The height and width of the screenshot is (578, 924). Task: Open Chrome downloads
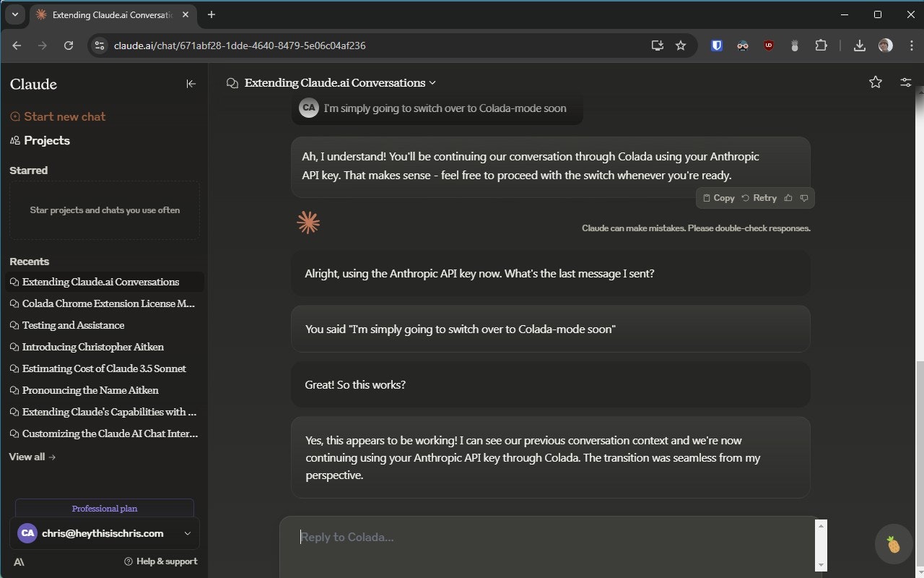[x=860, y=46]
